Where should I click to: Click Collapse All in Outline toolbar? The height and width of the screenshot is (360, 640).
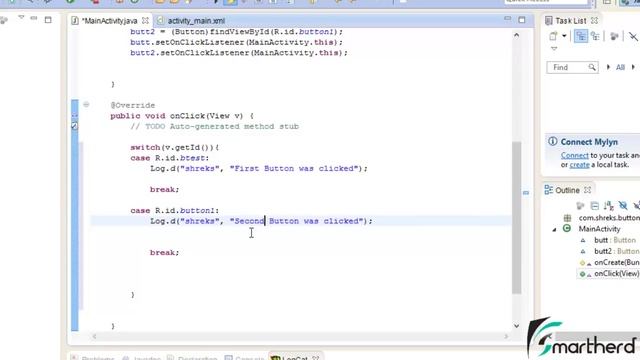point(595,206)
